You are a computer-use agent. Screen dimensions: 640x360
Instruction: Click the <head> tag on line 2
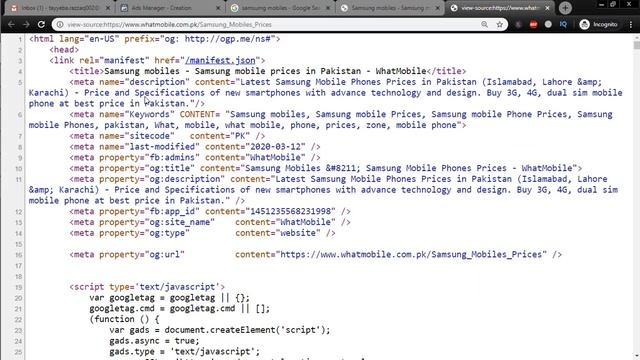64,49
